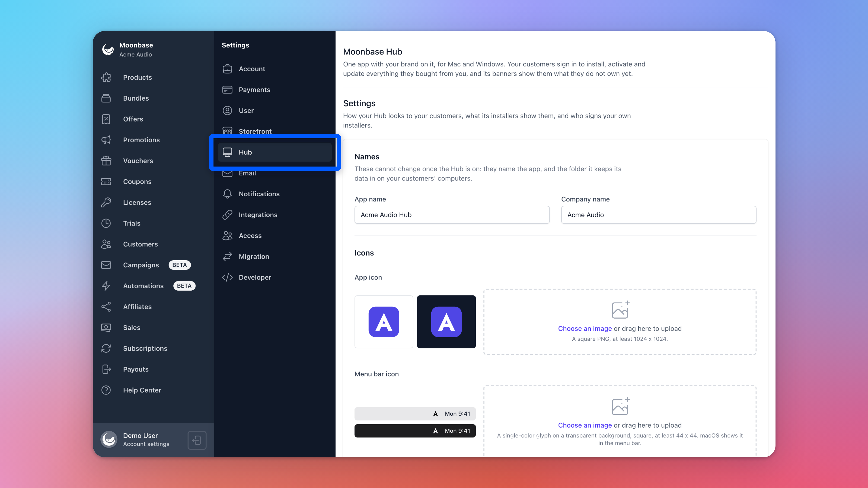This screenshot has width=868, height=488.
Task: Click the Payouts exit arrow icon
Action: 106,370
